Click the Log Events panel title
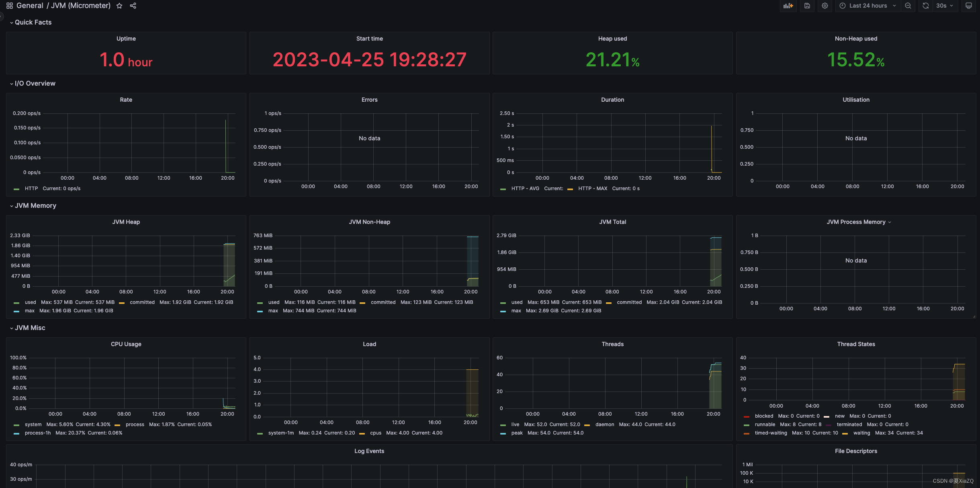980x488 pixels. pos(369,451)
